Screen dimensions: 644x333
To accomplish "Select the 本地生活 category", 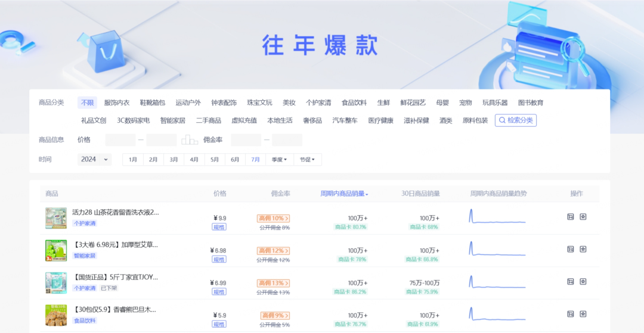I will (x=280, y=120).
